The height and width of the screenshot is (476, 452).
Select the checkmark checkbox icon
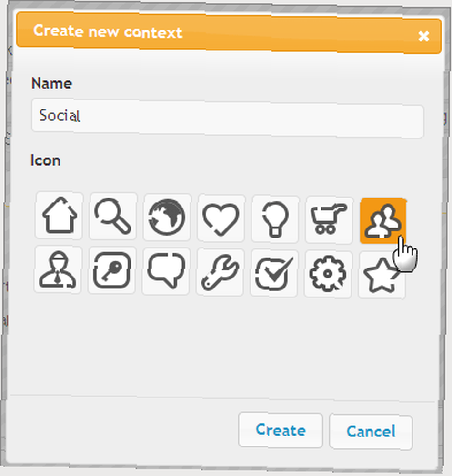point(274,274)
